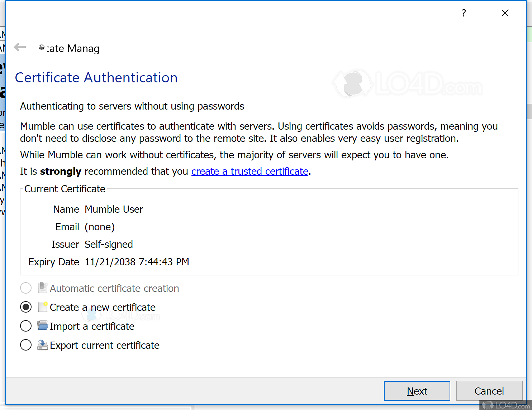The width and height of the screenshot is (532, 410).
Task: Click the export drive icon with blue arrow
Action: coord(42,345)
